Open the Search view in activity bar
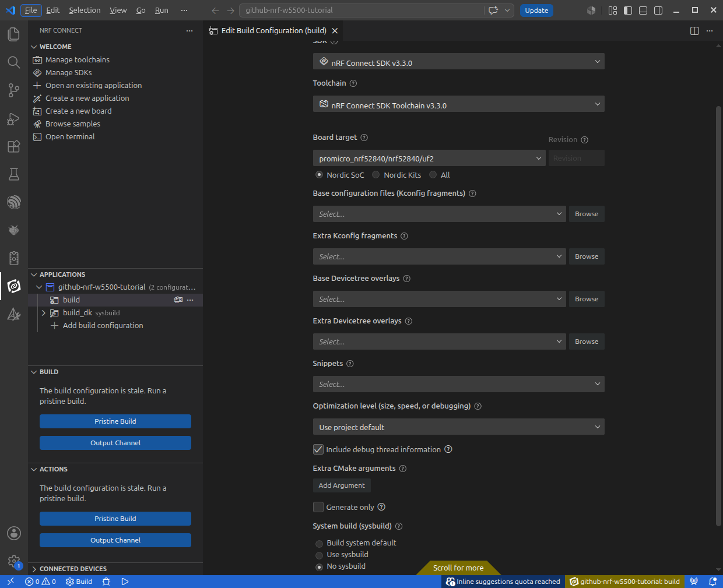The width and height of the screenshot is (723, 588). click(x=14, y=62)
